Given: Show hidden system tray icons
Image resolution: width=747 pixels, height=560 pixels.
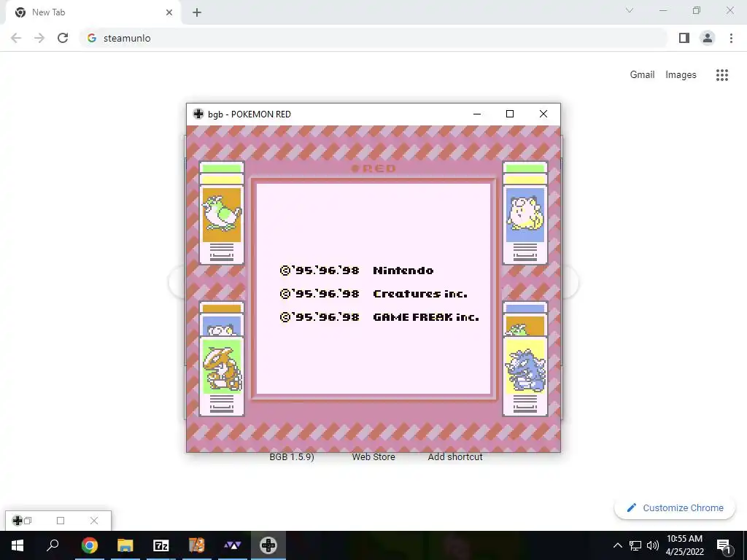Looking at the screenshot, I should (617, 545).
